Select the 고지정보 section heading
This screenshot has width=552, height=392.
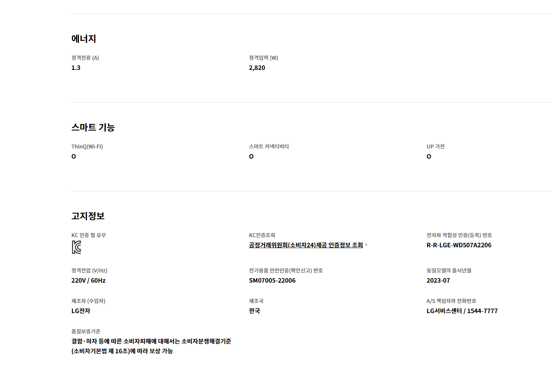(88, 216)
